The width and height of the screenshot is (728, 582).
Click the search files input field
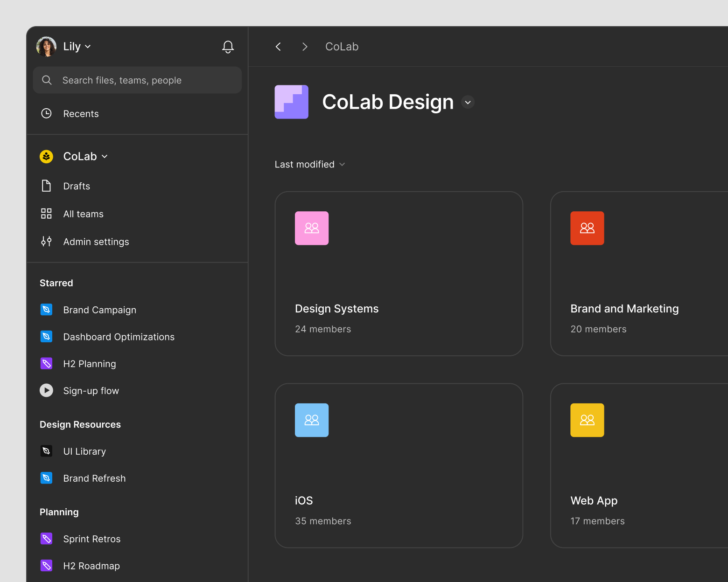(x=137, y=80)
